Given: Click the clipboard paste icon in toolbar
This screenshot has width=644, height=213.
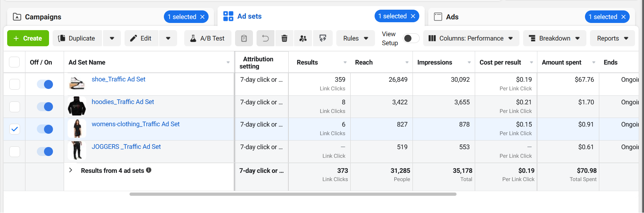Looking at the screenshot, I should [x=244, y=38].
